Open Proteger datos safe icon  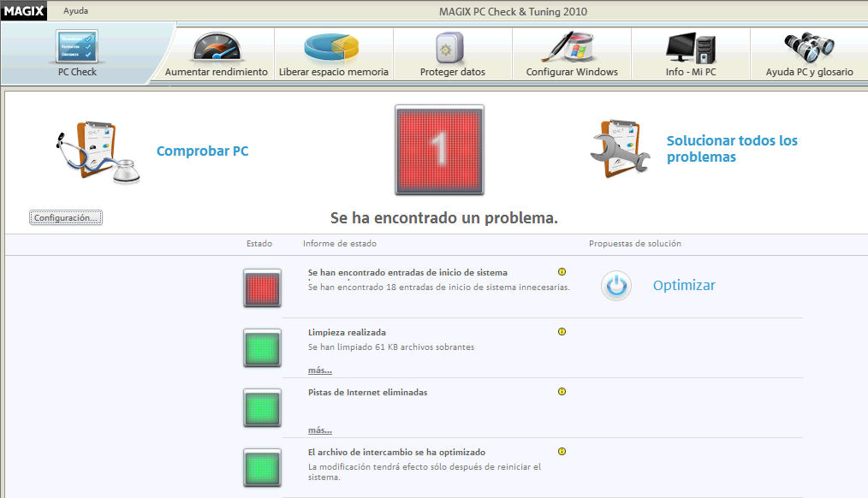[451, 47]
